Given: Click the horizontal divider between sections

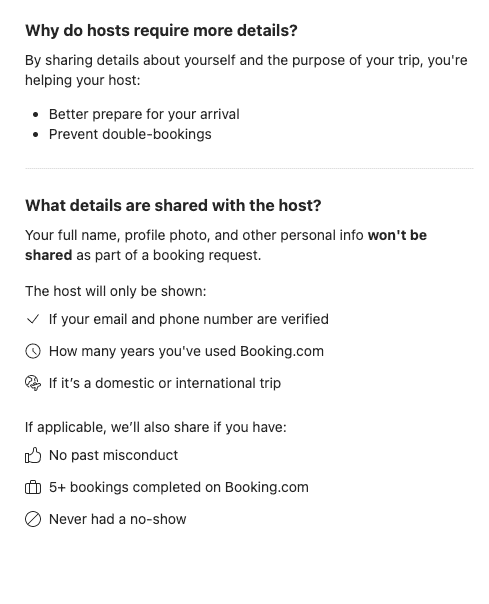Looking at the screenshot, I should (x=249, y=168).
